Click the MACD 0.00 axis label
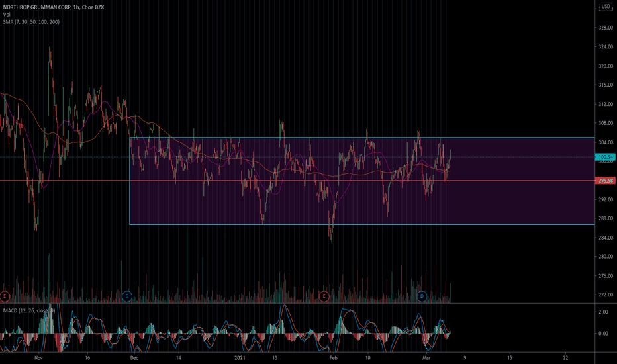 (x=603, y=333)
